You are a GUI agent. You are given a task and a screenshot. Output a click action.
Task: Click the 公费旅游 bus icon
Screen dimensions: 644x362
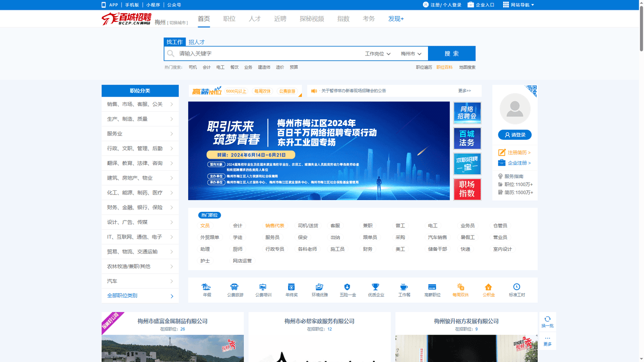pyautogui.click(x=234, y=287)
